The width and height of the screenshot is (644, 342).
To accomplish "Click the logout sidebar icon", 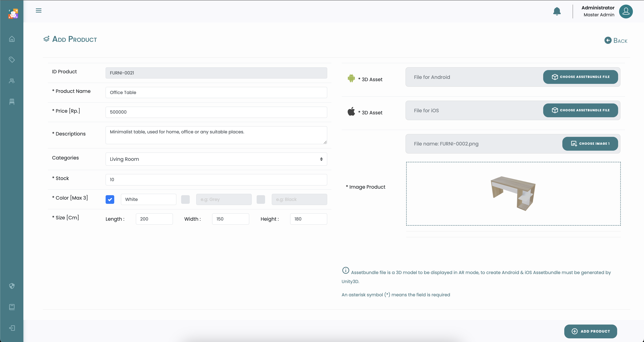I will [12, 328].
